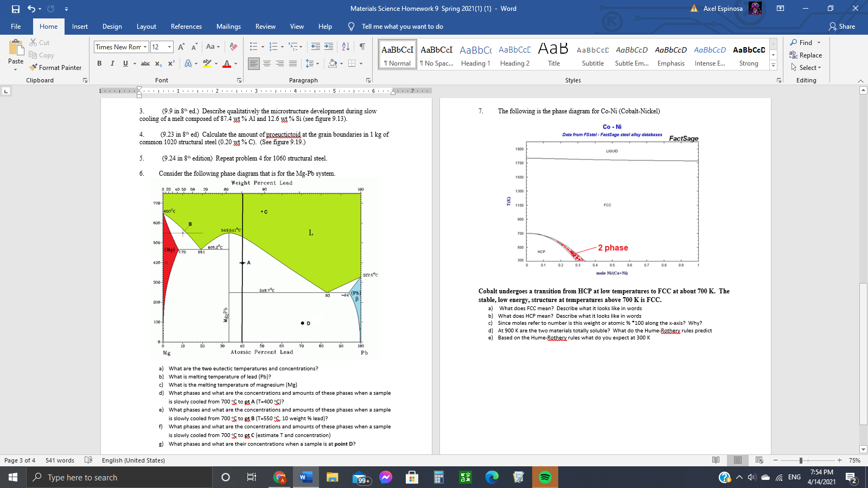Apply italic formatting
The width and height of the screenshot is (868, 488).
(x=112, y=63)
